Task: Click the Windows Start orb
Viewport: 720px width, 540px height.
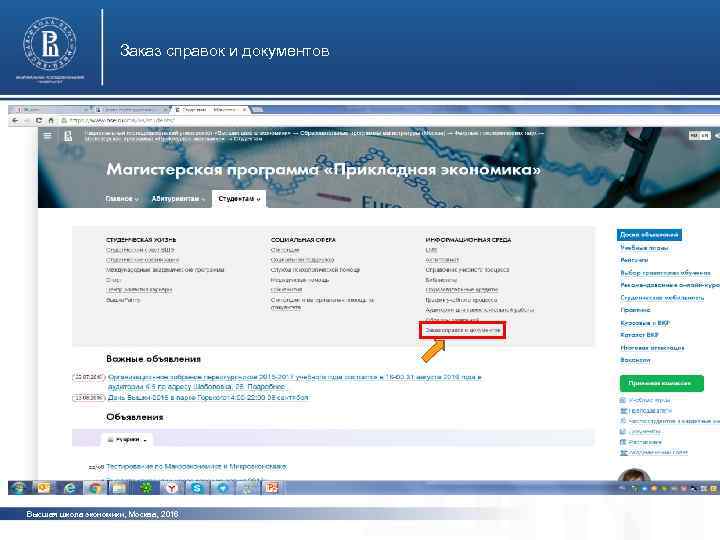Action: click(x=18, y=488)
